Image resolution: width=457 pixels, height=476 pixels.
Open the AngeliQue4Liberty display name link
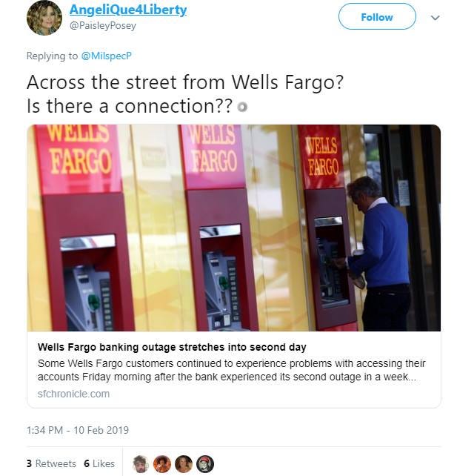coord(128,10)
